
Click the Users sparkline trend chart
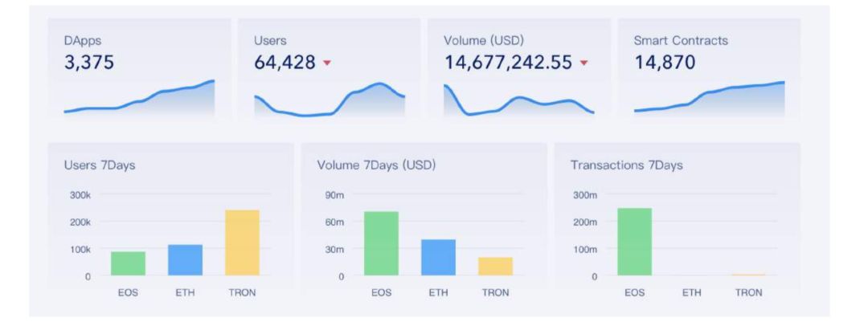pyautogui.click(x=330, y=100)
